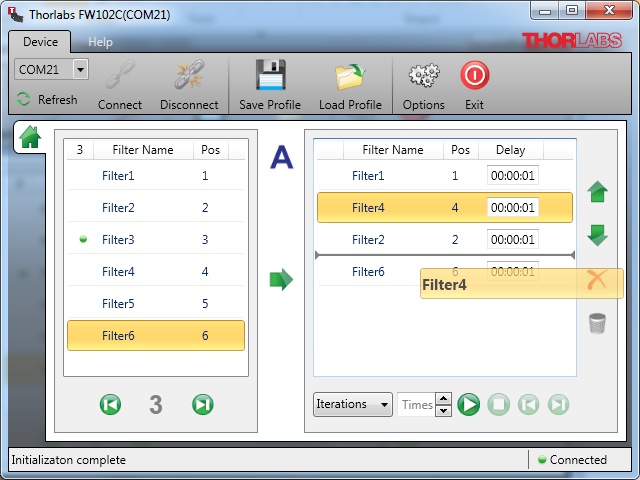Open the Iterations mode dropdown
The height and width of the screenshot is (480, 640).
pyautogui.click(x=353, y=404)
